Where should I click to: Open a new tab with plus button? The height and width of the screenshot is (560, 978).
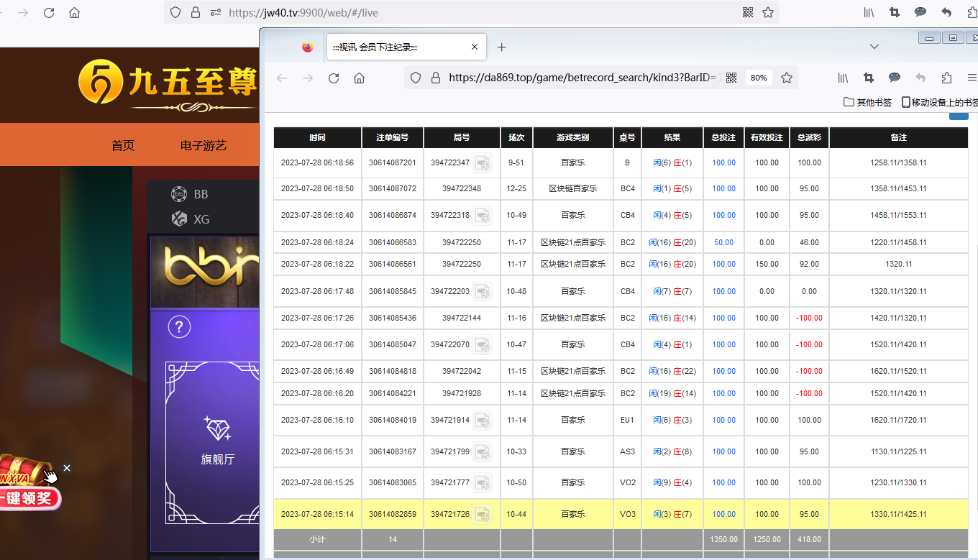[502, 47]
